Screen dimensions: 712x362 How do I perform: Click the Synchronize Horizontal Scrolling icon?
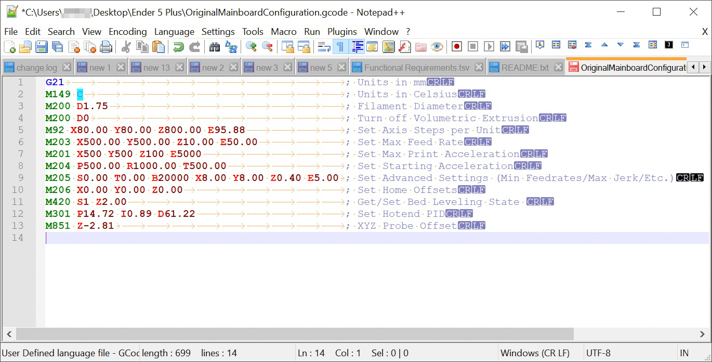[x=304, y=46]
